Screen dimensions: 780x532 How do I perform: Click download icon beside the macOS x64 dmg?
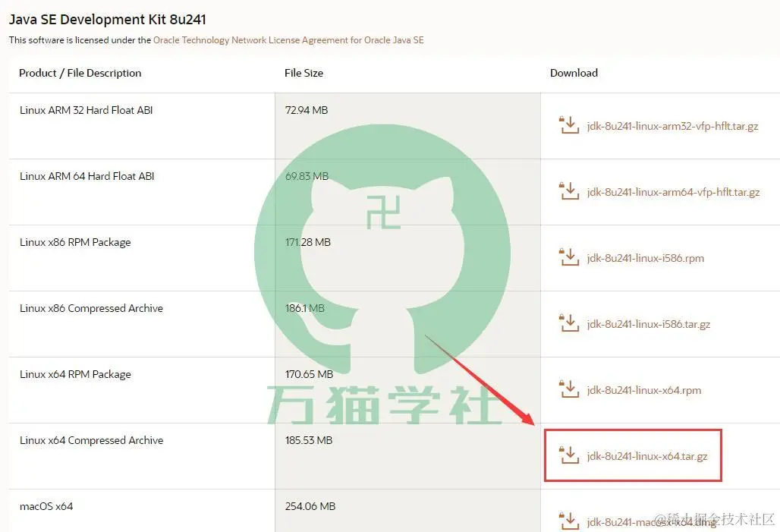tap(569, 521)
